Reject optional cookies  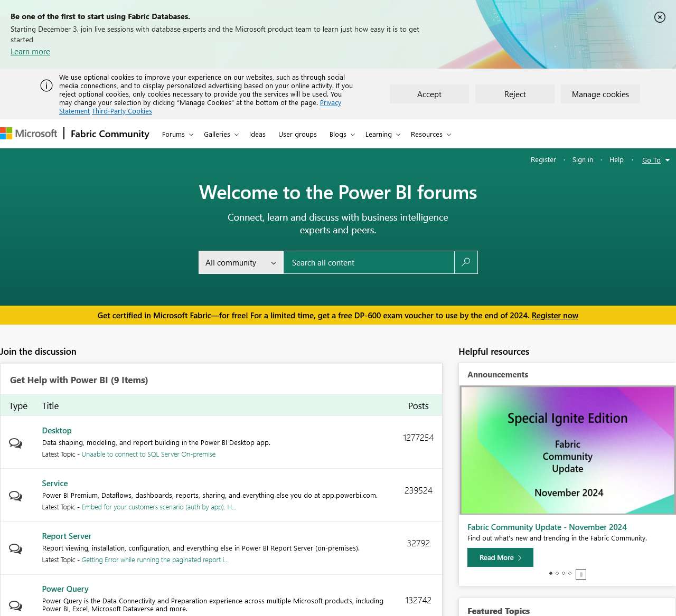point(515,94)
